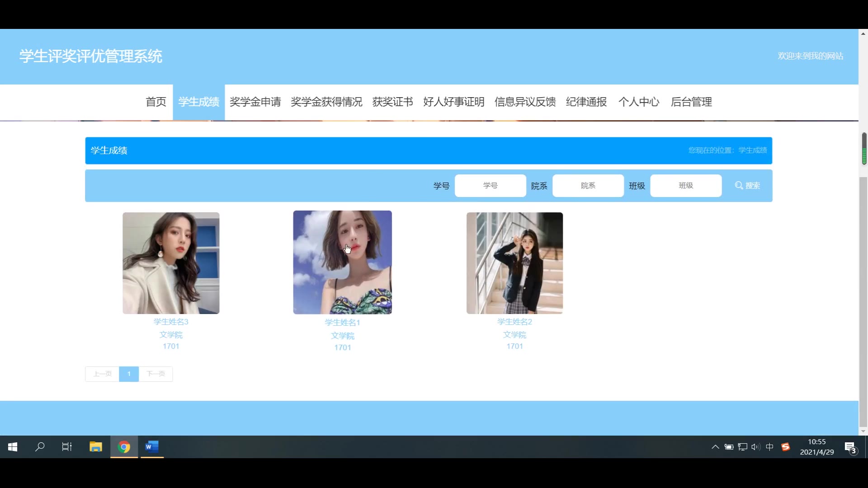Image resolution: width=868 pixels, height=488 pixels.
Task: Go to 个人中心 page
Action: pos(638,102)
